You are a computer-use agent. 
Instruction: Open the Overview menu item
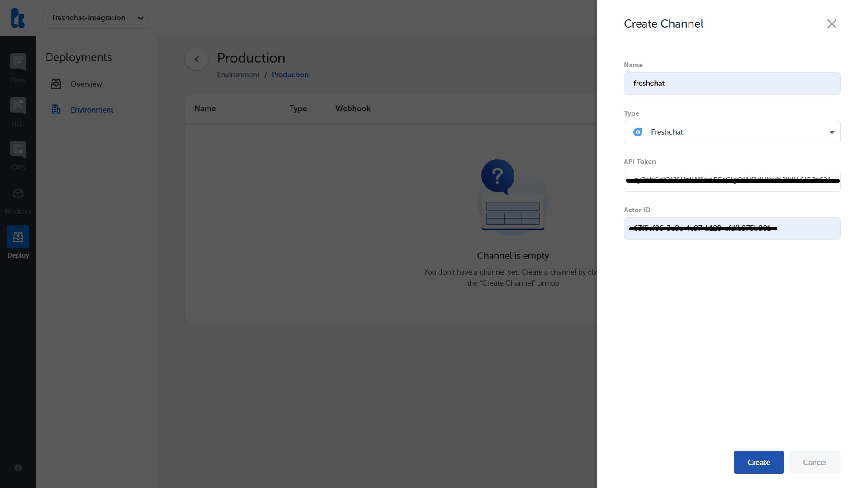pyautogui.click(x=86, y=84)
